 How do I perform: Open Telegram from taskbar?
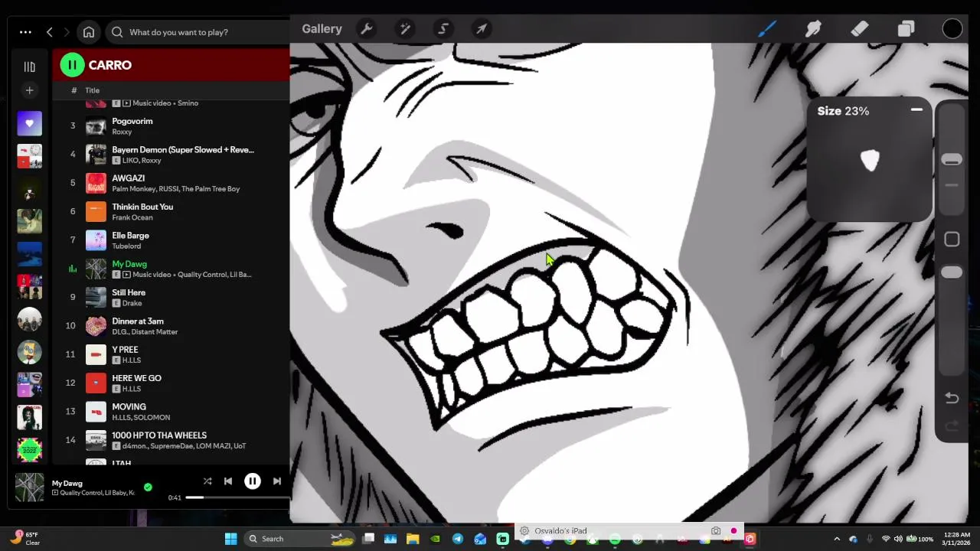pos(458,539)
